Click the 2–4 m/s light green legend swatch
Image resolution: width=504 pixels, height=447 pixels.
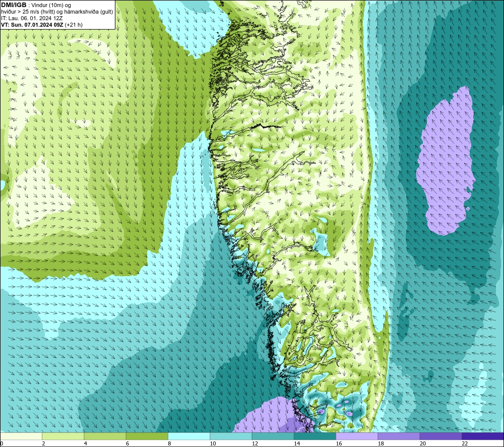coord(63,436)
